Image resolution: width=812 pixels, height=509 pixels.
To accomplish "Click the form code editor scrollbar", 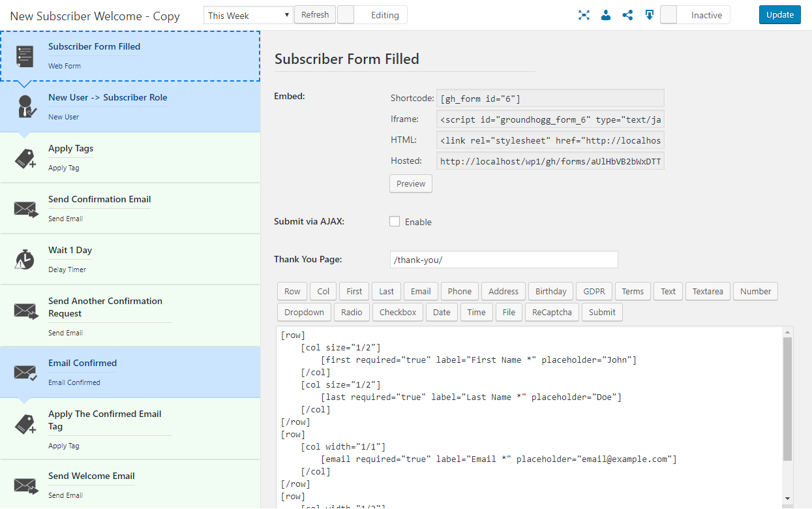I will click(x=787, y=399).
